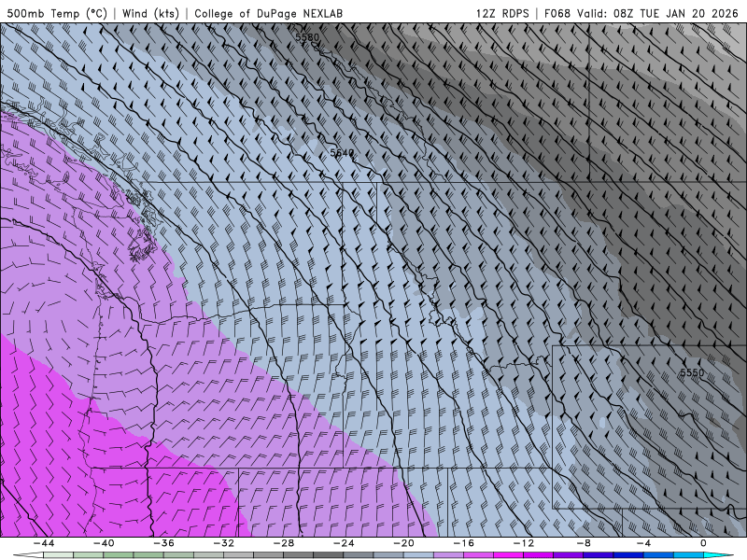Click the -24 colorbar tick label
This screenshot has height=560, width=747.
tap(344, 543)
